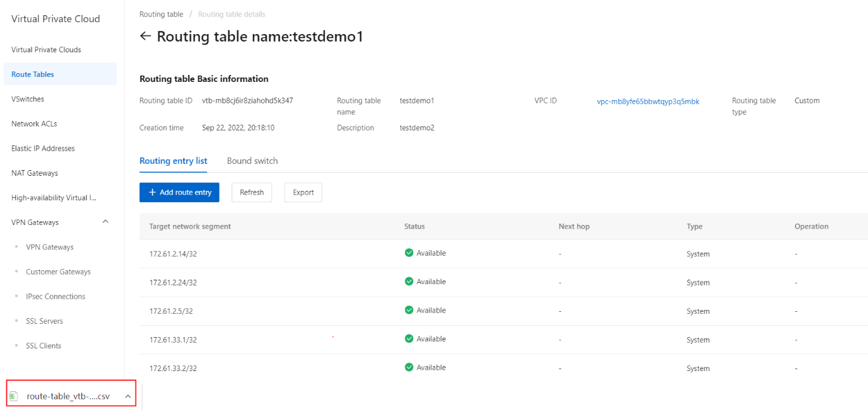Click the Refresh button

click(252, 192)
